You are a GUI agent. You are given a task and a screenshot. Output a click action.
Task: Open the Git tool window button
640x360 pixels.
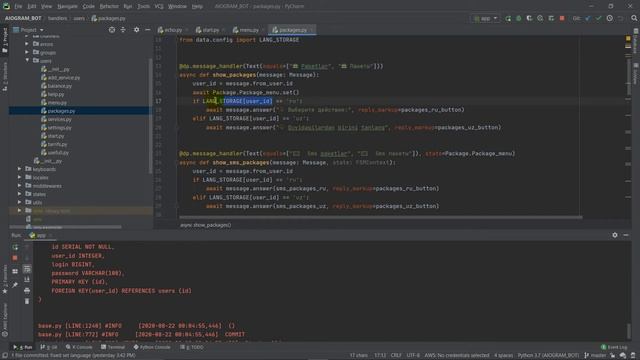pos(49,347)
